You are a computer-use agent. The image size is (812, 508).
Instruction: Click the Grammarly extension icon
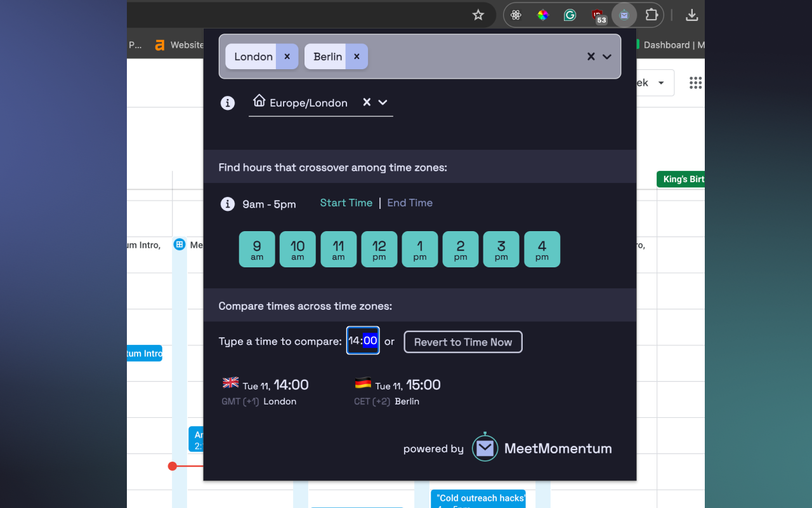coord(570,15)
